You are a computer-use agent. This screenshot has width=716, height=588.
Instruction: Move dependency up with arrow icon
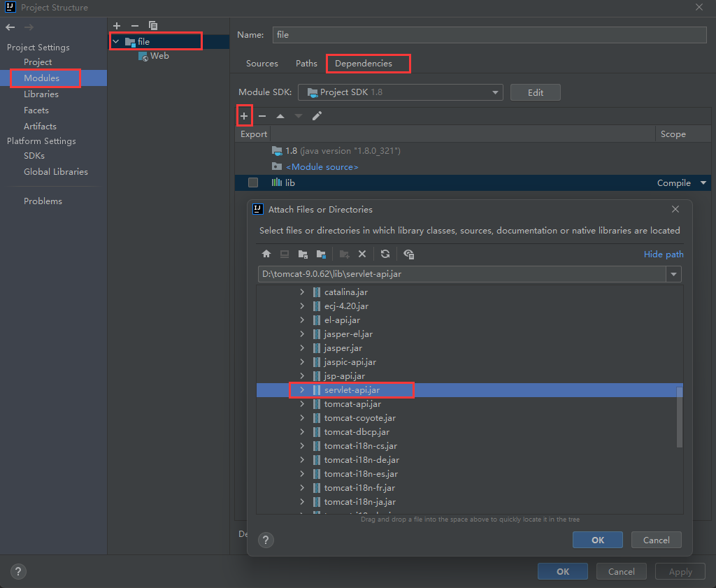(x=280, y=116)
